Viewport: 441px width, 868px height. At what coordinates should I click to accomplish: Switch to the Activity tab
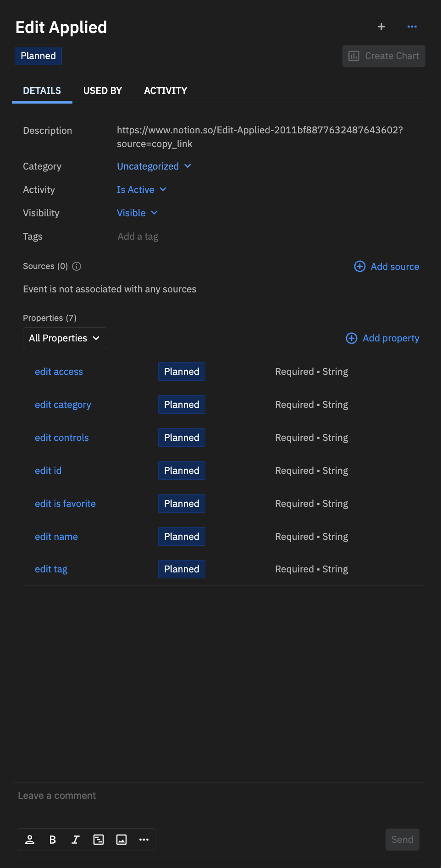[x=165, y=91]
